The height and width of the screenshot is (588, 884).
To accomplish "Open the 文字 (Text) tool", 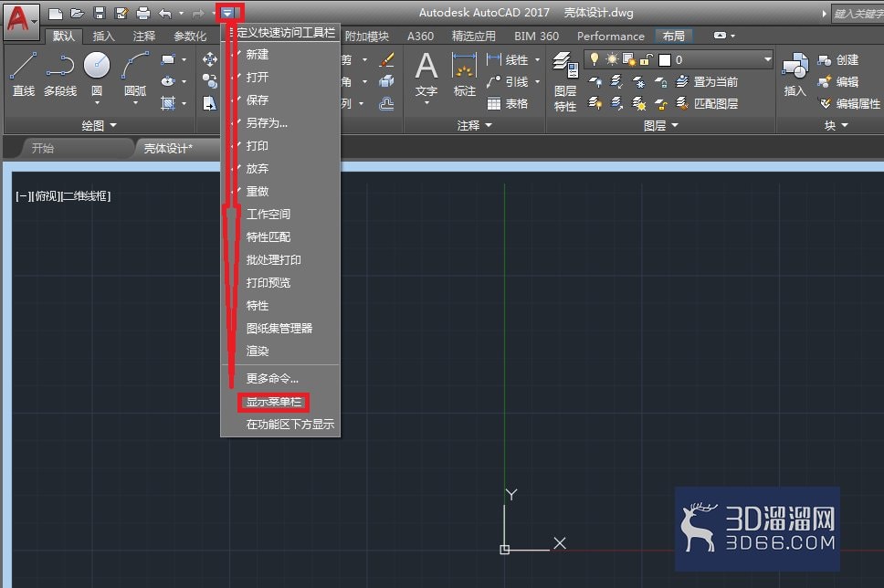I will (x=426, y=73).
